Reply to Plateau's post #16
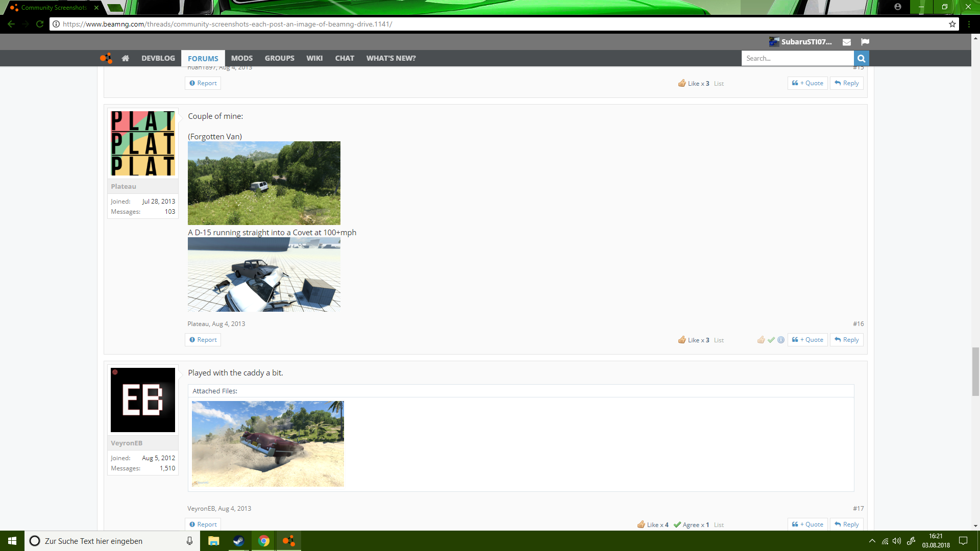The height and width of the screenshot is (551, 980). pos(847,340)
